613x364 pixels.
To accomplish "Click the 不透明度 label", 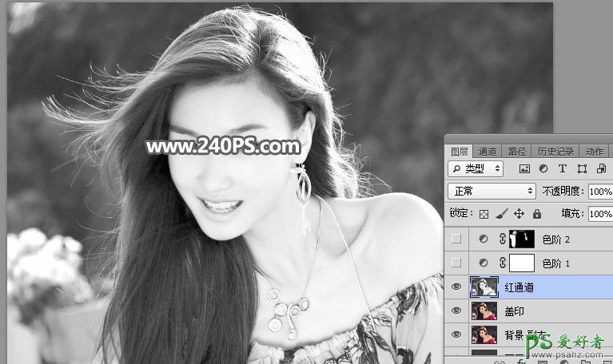I will point(563,191).
